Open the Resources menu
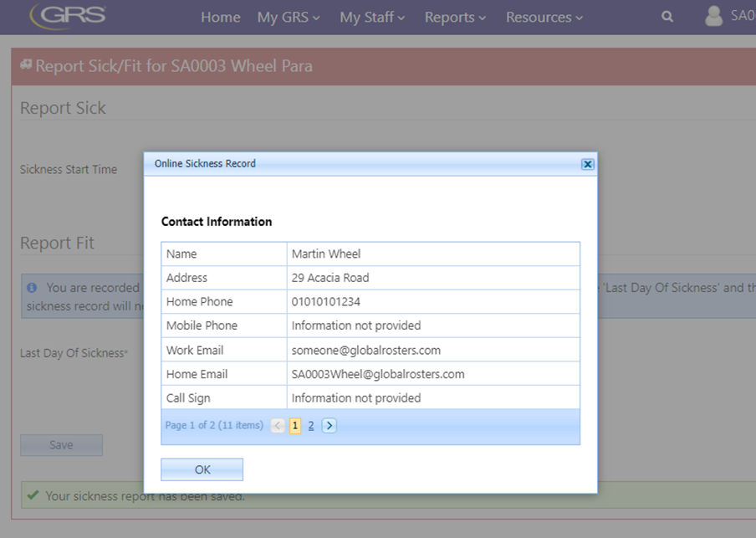Viewport: 756px width, 538px height. click(544, 18)
